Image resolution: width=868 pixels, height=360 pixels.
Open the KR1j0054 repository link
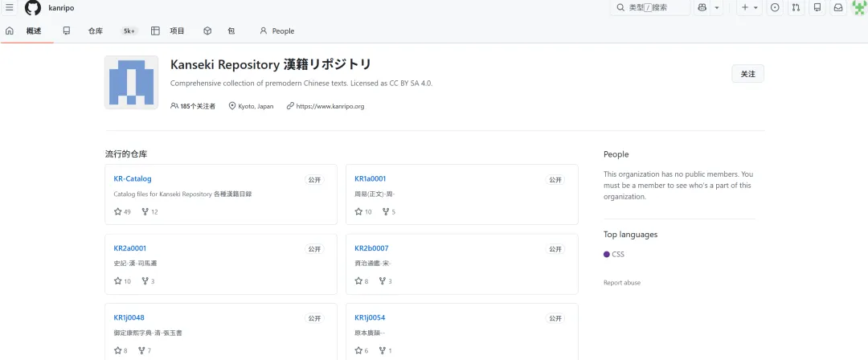pos(370,318)
